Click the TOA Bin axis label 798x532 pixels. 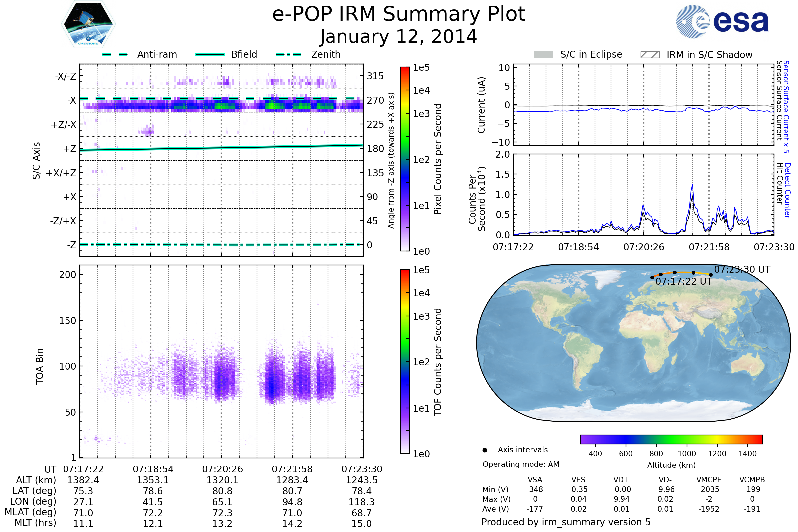click(x=40, y=366)
